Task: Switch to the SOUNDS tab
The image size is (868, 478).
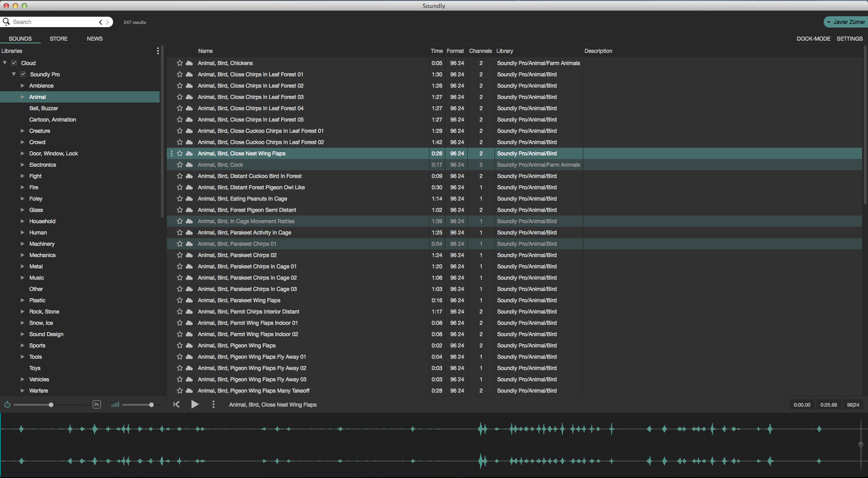Action: click(x=20, y=39)
